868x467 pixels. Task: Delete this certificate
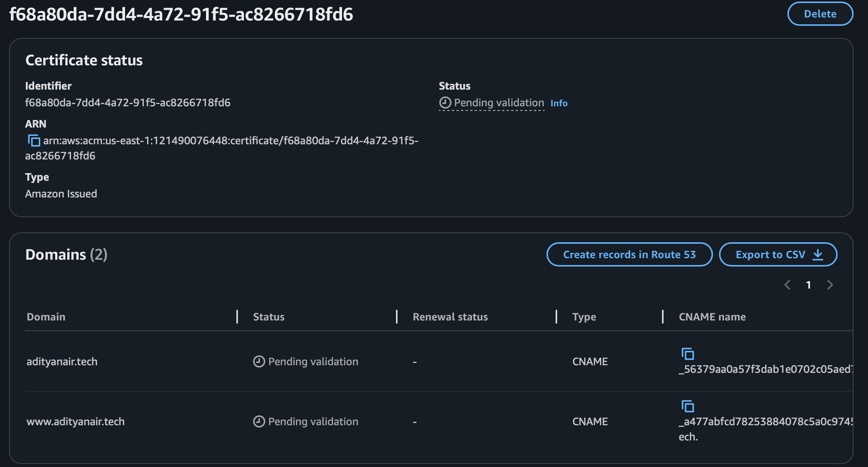click(820, 14)
